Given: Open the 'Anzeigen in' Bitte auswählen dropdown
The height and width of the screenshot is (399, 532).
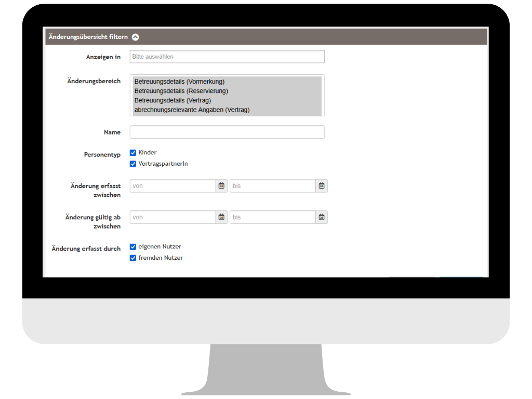Looking at the screenshot, I should point(227,57).
